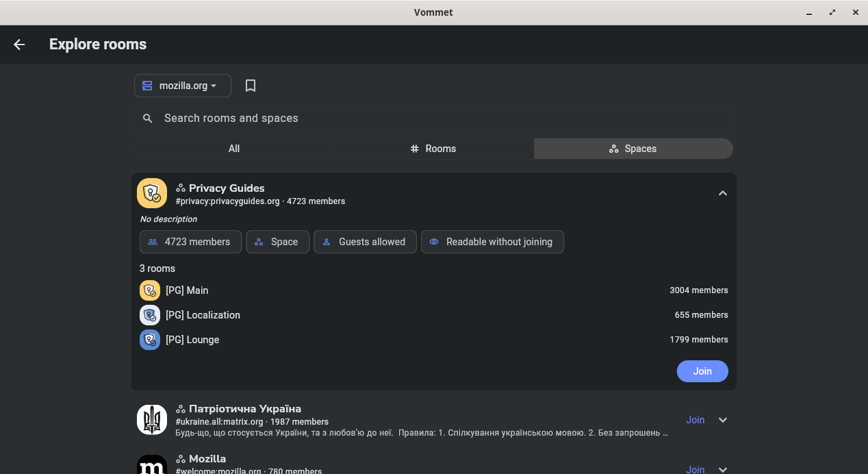The height and width of the screenshot is (474, 868).
Task: Switch to the Rooms tab
Action: [x=434, y=149]
